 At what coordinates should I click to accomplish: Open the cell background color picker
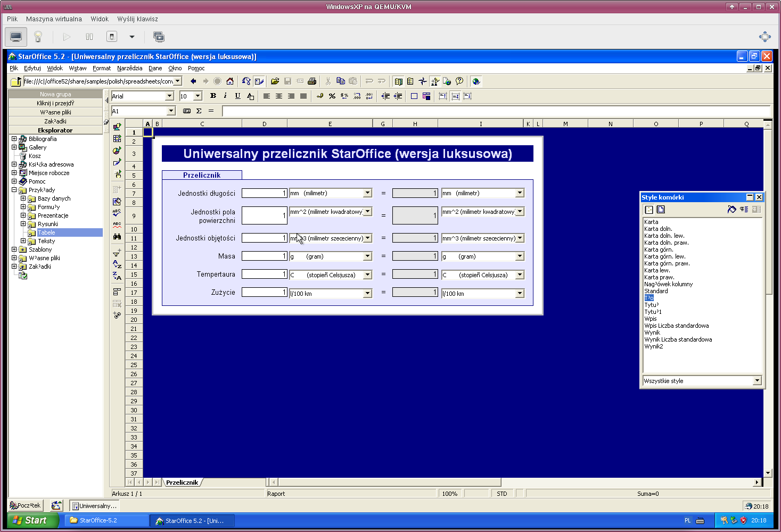coord(426,96)
